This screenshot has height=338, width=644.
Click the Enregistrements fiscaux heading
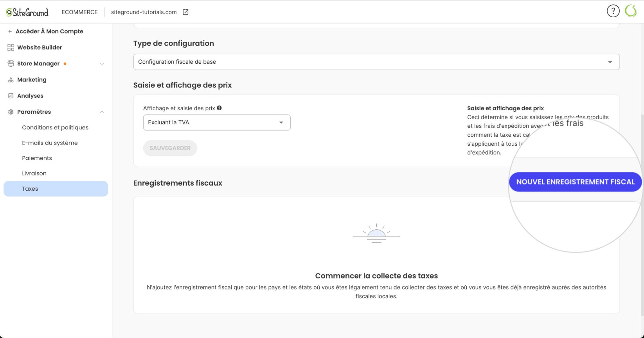[178, 183]
